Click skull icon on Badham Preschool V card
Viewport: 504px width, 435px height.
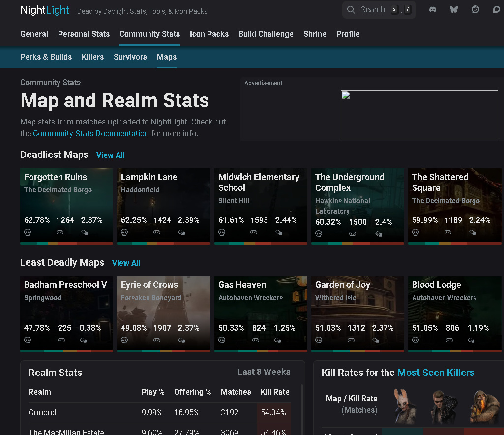point(28,340)
